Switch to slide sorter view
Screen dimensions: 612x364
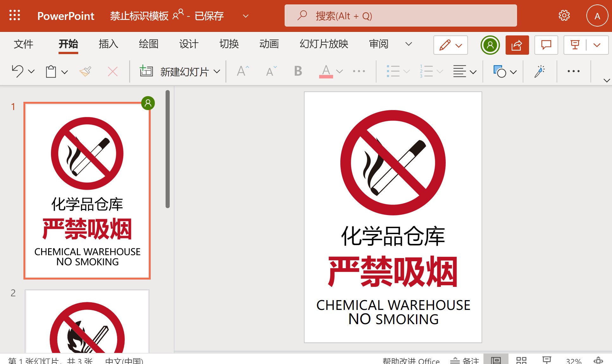pyautogui.click(x=521, y=360)
